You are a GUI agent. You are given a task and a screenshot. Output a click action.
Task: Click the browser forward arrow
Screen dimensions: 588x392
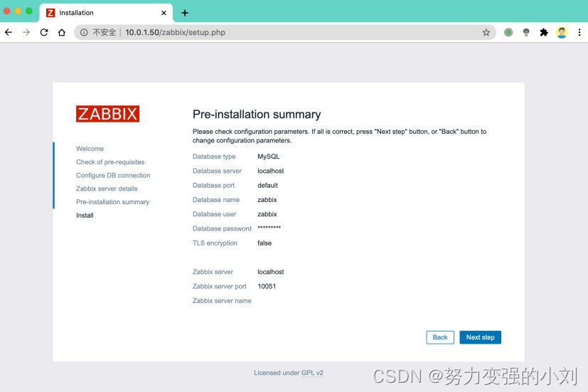click(x=26, y=32)
